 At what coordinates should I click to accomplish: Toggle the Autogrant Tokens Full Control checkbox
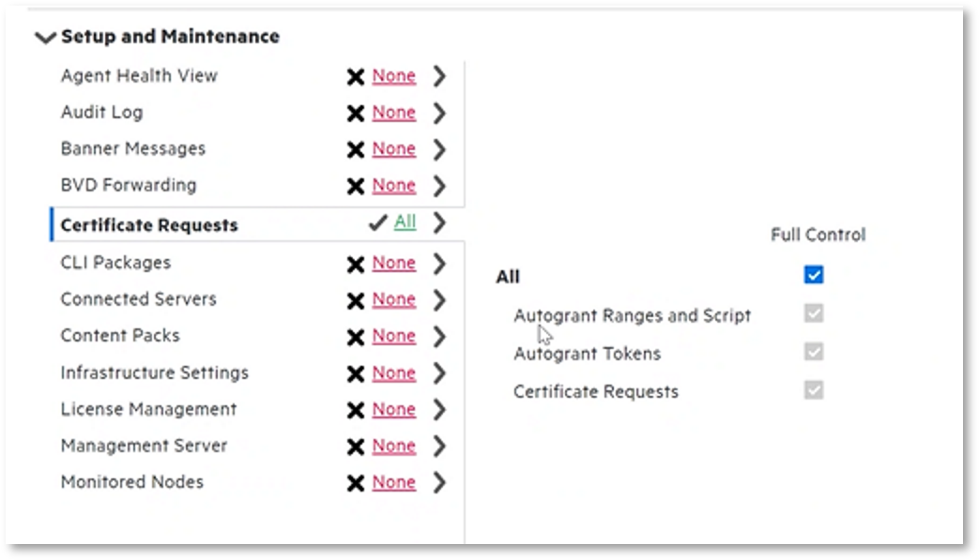814,352
